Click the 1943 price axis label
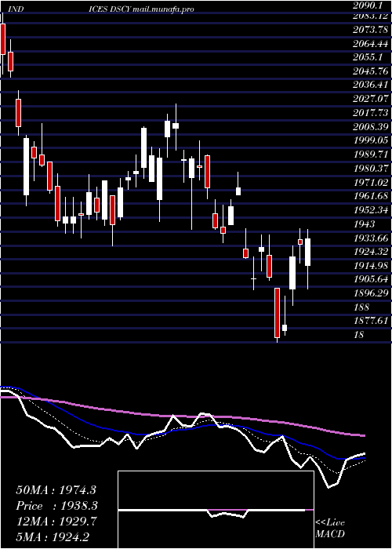This screenshot has height=549, width=392. tap(364, 224)
